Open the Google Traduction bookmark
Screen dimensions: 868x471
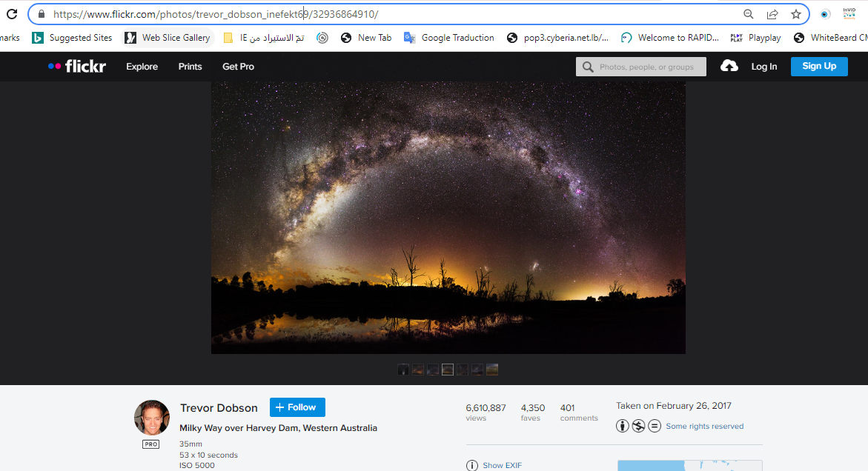pos(449,38)
